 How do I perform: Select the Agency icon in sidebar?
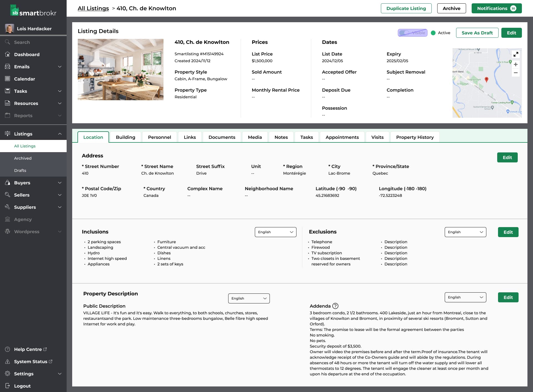point(7,219)
